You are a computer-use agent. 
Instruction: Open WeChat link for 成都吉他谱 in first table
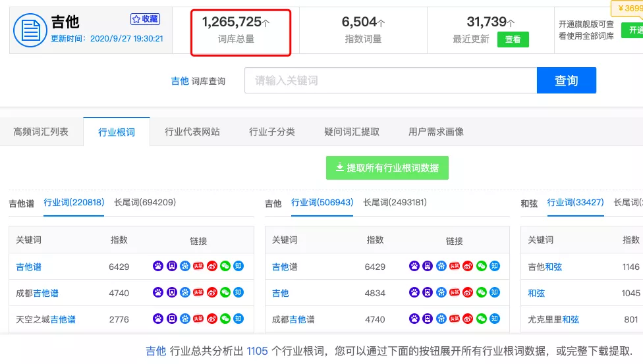[225, 293]
